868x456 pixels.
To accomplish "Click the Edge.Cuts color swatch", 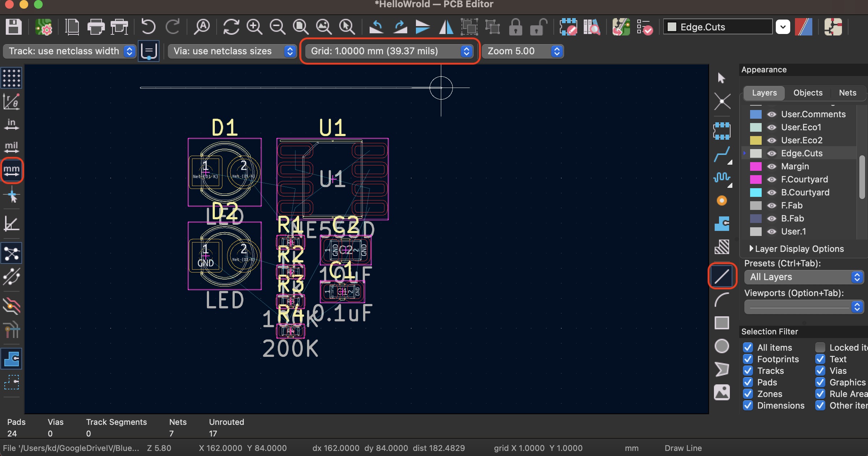I will coord(757,153).
